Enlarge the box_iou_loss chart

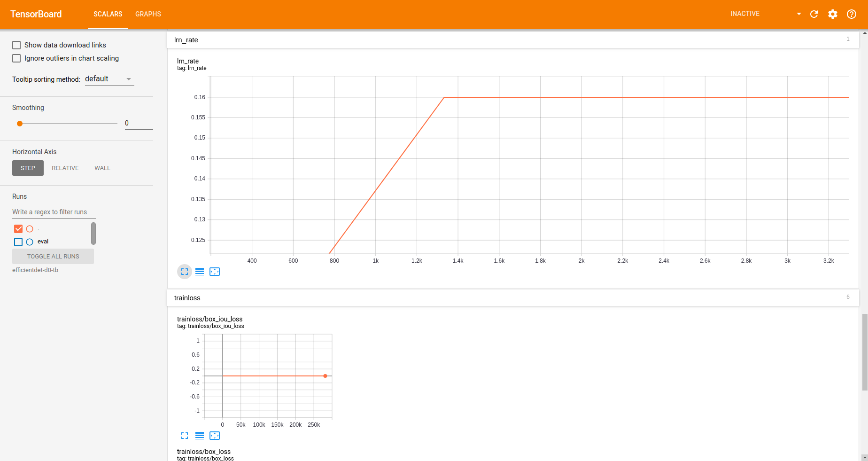(184, 436)
